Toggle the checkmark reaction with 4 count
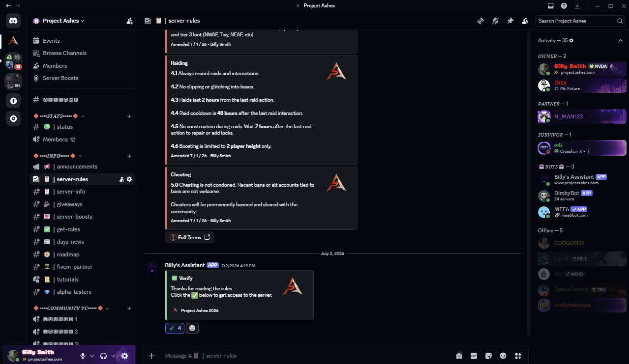 [175, 328]
